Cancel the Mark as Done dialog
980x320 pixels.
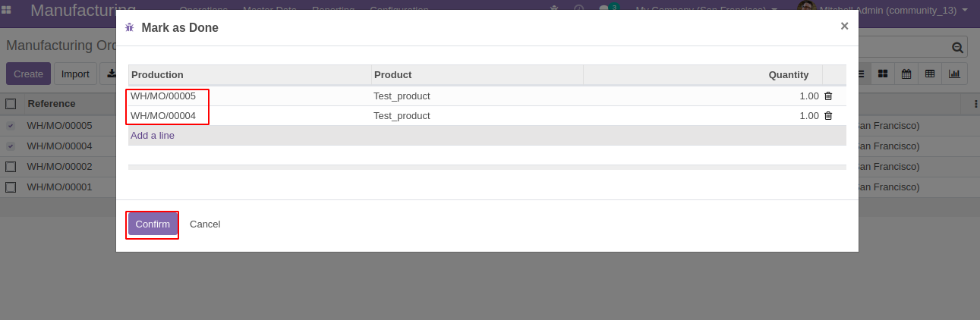pos(205,224)
